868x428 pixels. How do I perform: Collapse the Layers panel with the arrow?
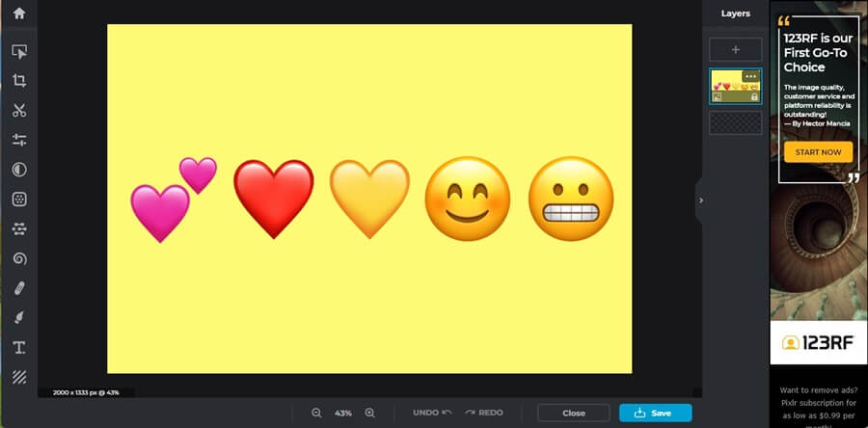click(700, 201)
